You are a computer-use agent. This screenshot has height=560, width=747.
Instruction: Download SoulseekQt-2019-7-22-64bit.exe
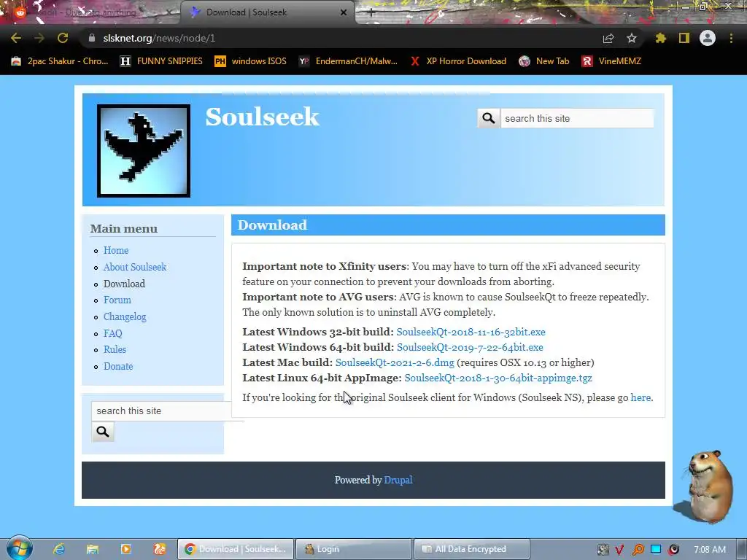[470, 347]
